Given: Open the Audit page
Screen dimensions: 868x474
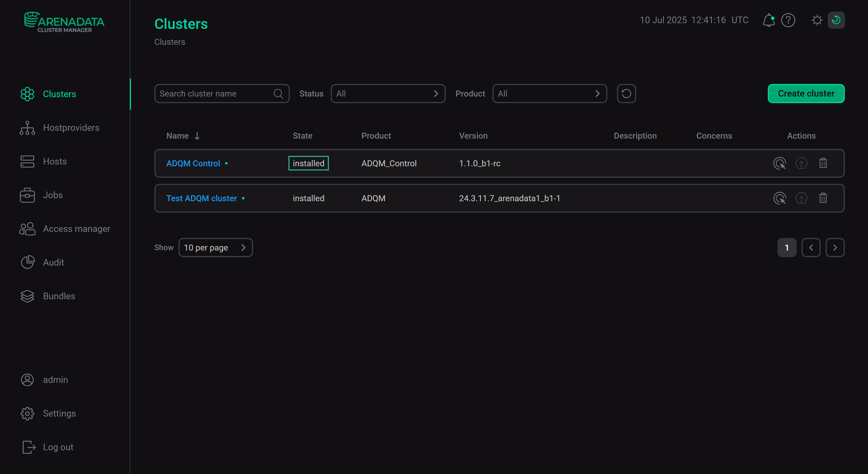Looking at the screenshot, I should pyautogui.click(x=53, y=262).
